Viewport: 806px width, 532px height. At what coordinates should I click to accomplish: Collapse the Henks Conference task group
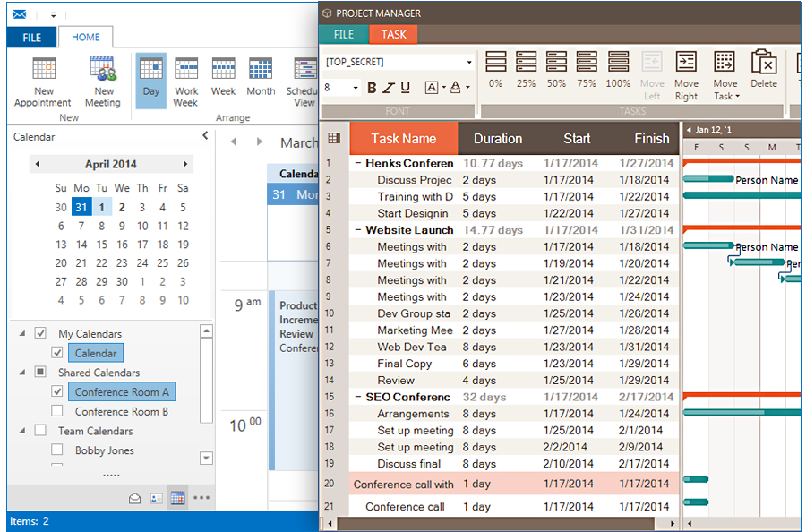pos(358,163)
